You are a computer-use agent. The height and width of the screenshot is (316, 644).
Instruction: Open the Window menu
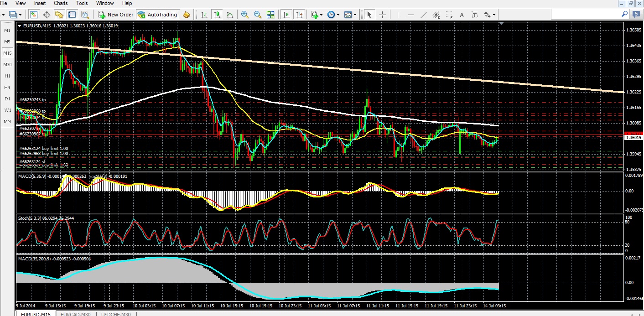coord(105,3)
